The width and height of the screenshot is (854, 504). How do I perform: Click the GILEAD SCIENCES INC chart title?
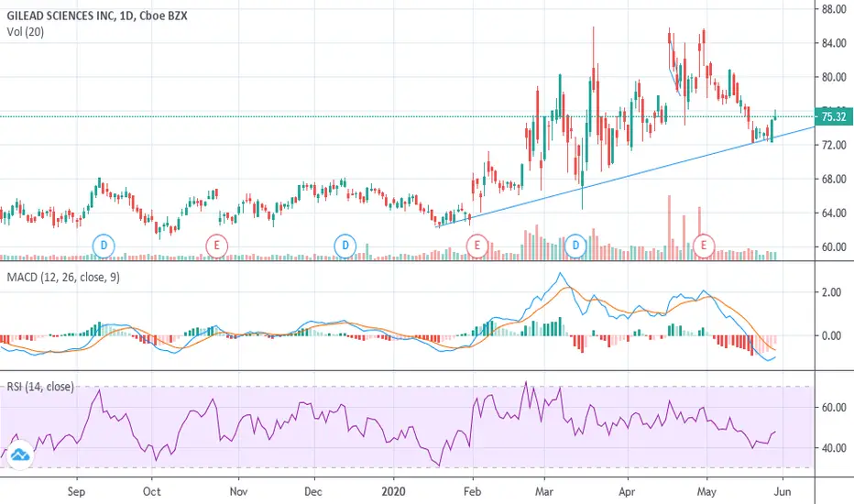tap(97, 16)
